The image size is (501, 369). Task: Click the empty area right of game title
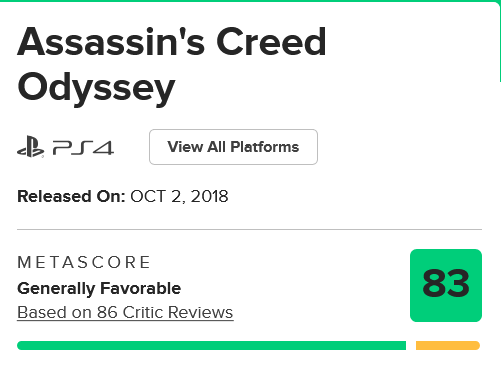click(x=410, y=65)
